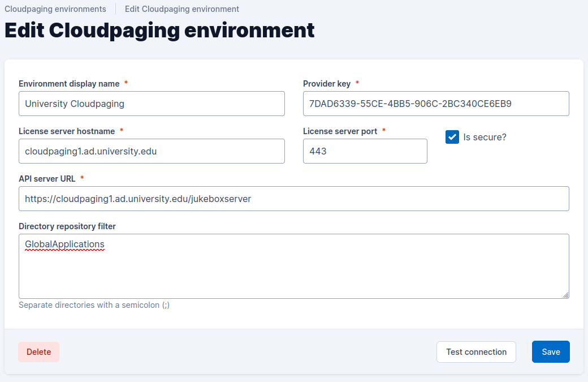
Task: Click the 'Provider key' label
Action: (x=327, y=84)
